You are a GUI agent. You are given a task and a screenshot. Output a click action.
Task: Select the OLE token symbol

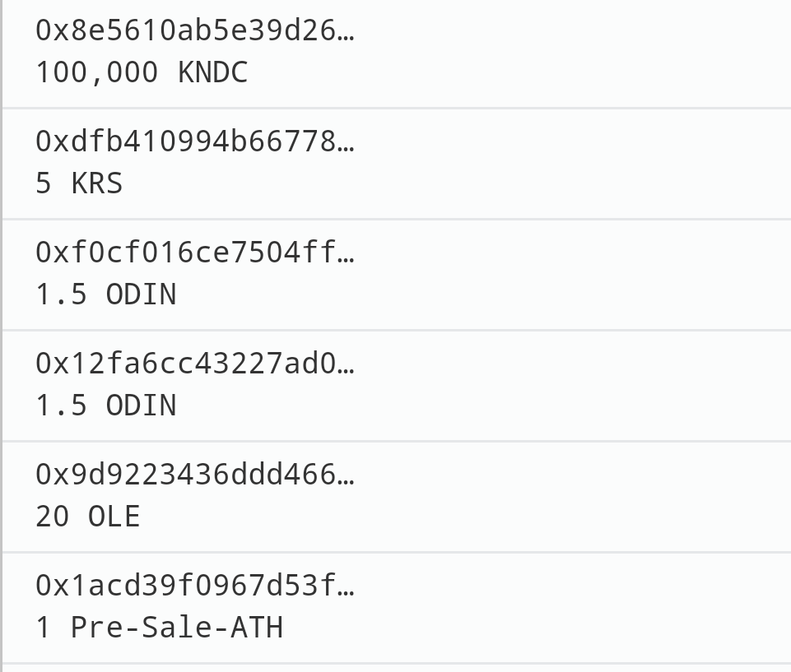[114, 517]
